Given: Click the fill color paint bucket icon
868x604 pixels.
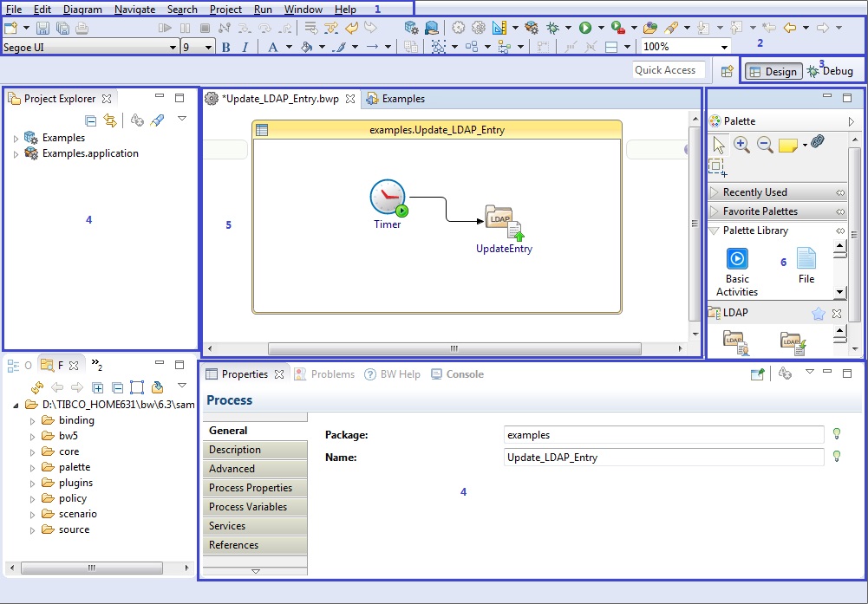Looking at the screenshot, I should tap(306, 47).
